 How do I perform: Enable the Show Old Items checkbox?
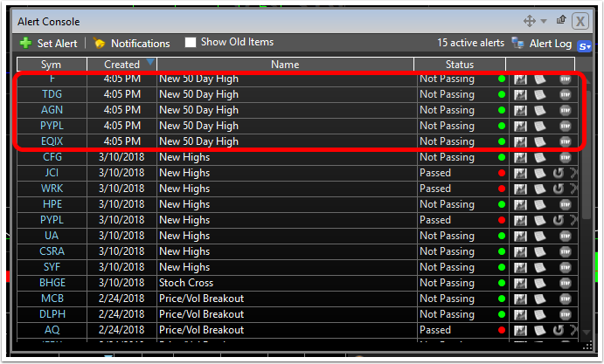pos(191,42)
